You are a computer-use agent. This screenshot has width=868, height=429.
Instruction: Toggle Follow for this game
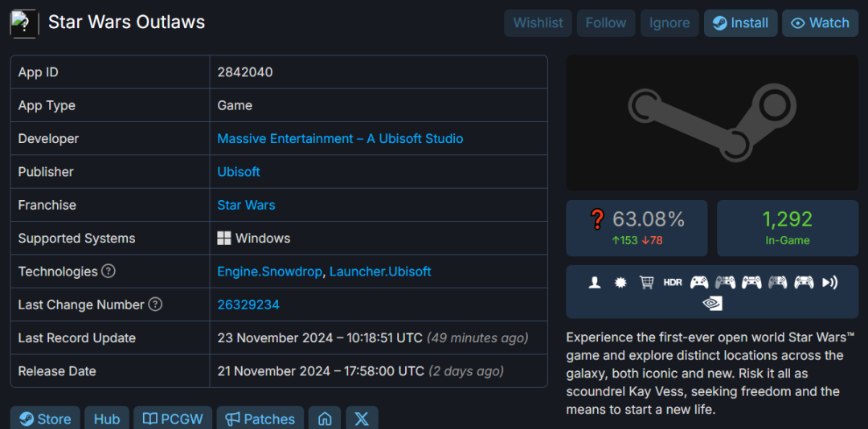coord(606,22)
